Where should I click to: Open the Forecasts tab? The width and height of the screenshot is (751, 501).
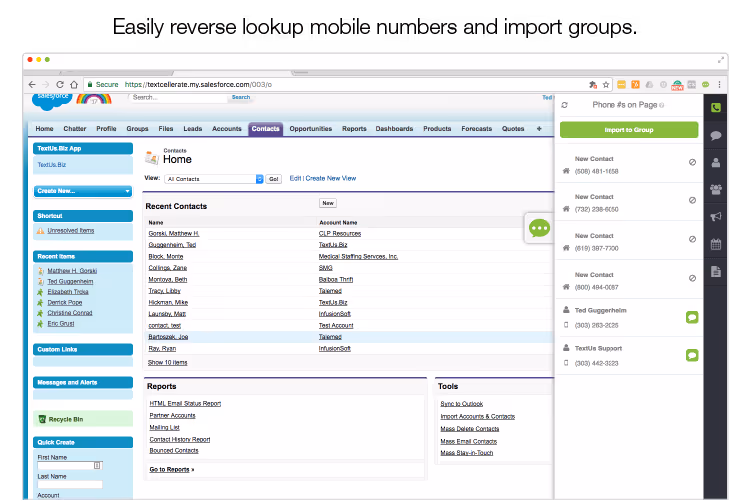click(477, 129)
